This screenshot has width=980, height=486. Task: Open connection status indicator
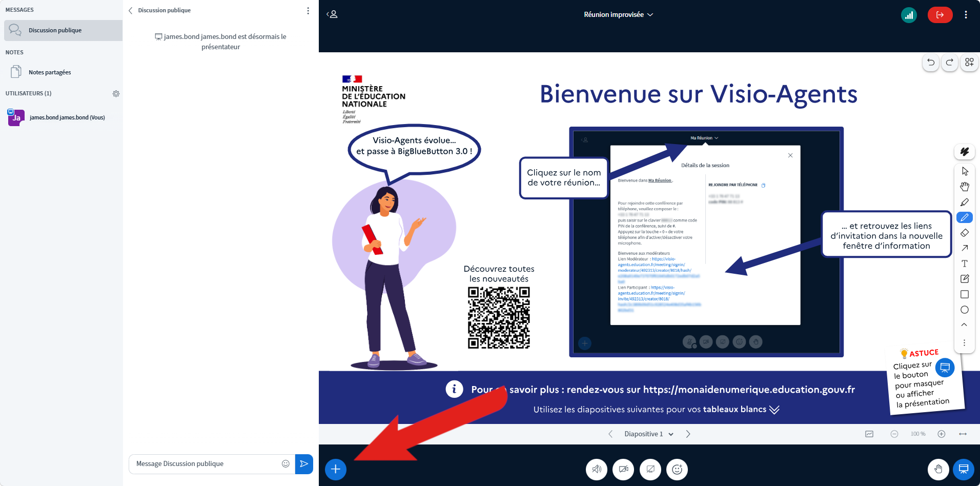click(909, 15)
